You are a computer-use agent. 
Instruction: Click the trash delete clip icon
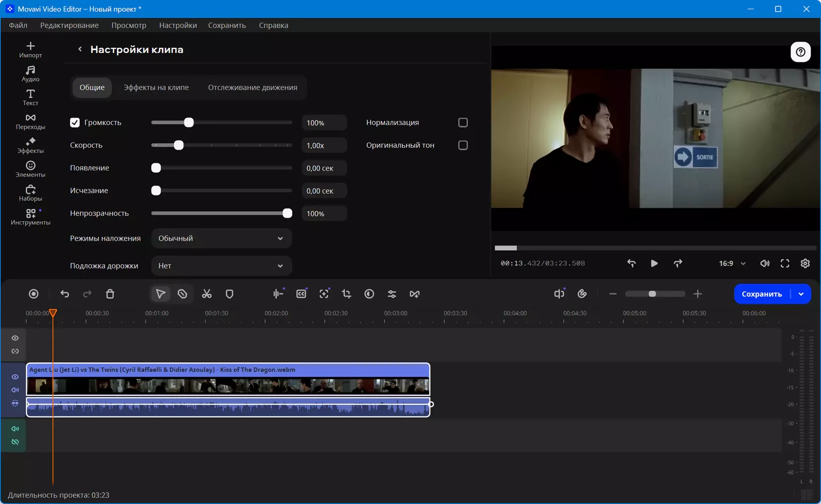point(110,294)
